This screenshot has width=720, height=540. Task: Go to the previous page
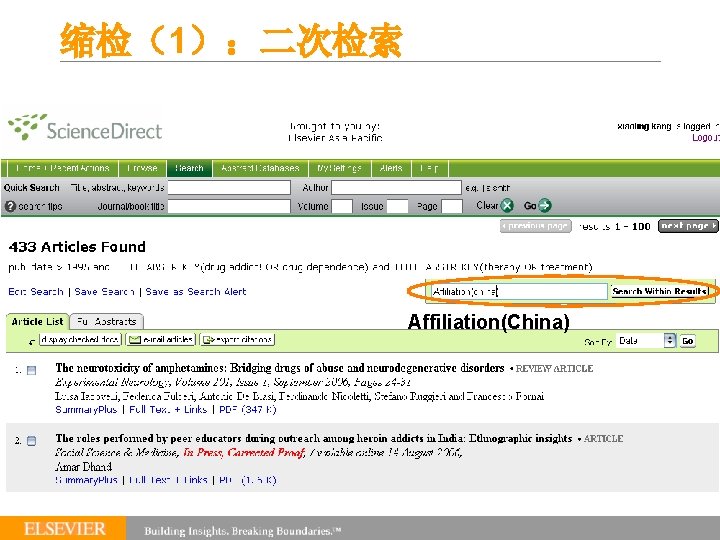pos(535,226)
